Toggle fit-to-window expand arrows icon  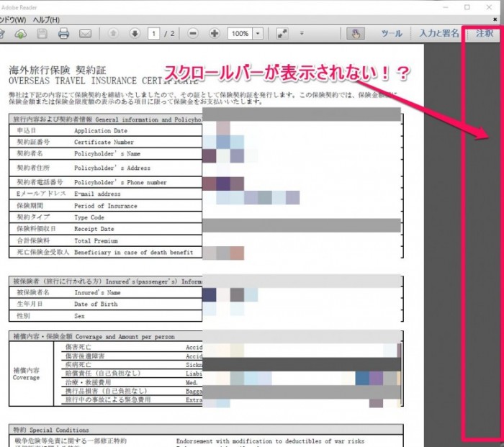(282, 33)
